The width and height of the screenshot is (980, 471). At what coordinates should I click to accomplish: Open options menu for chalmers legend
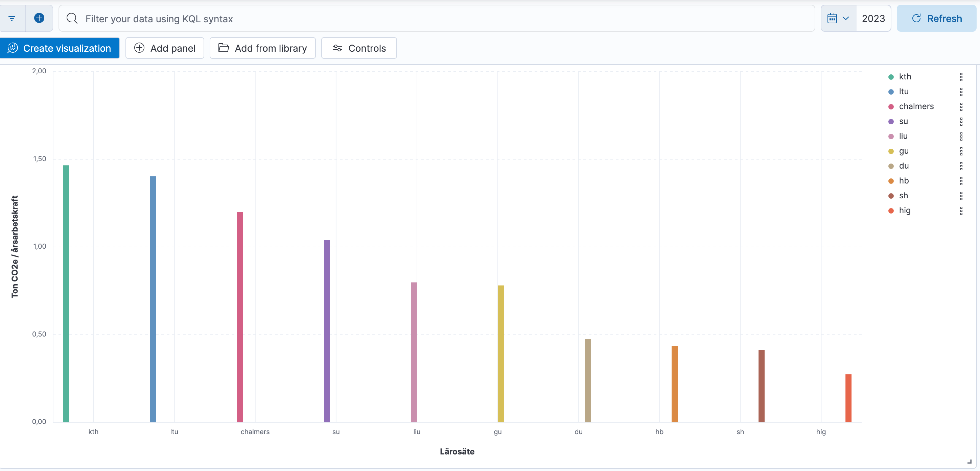pyautogui.click(x=961, y=106)
